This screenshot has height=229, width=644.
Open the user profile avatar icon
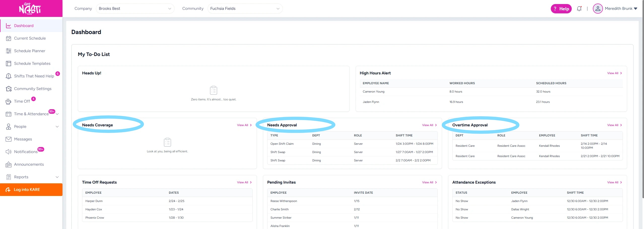point(597,9)
